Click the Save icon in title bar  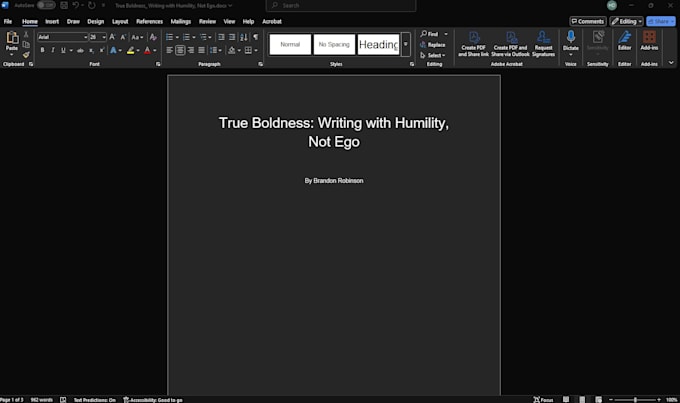coord(64,5)
